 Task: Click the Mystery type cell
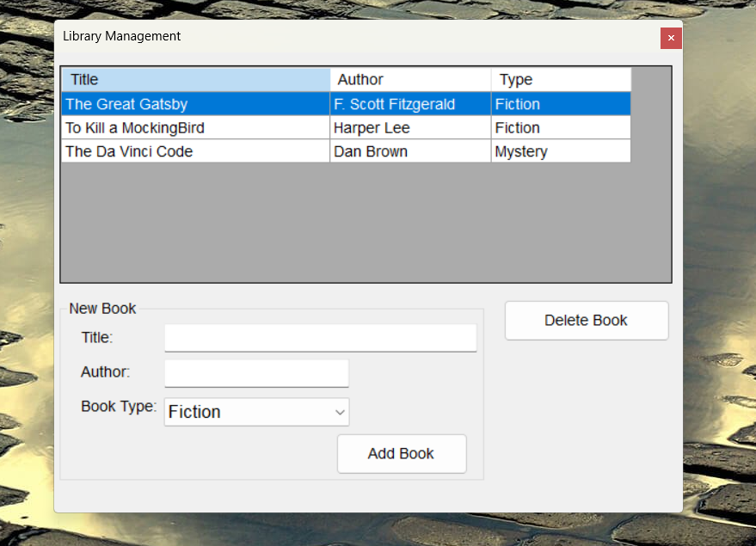(x=561, y=151)
